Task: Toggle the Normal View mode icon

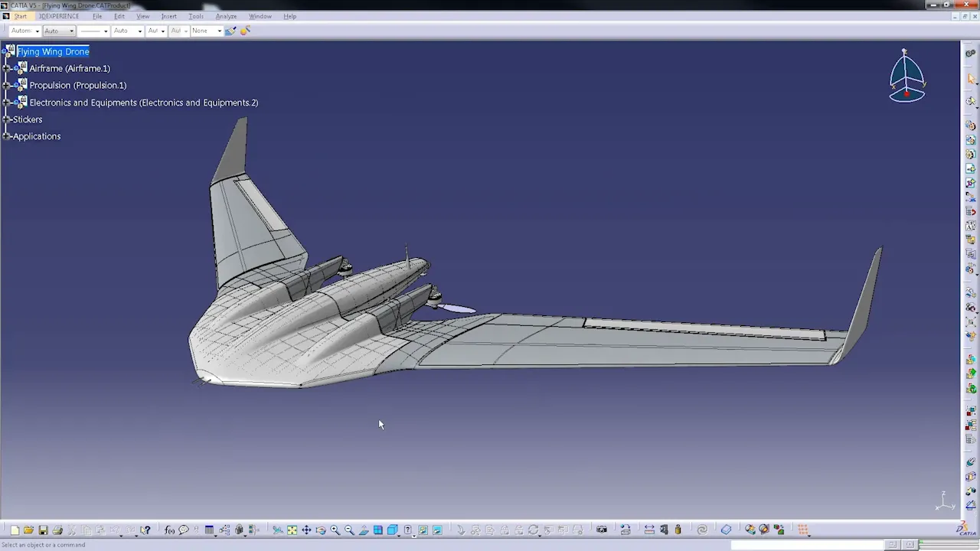Action: coord(364,530)
